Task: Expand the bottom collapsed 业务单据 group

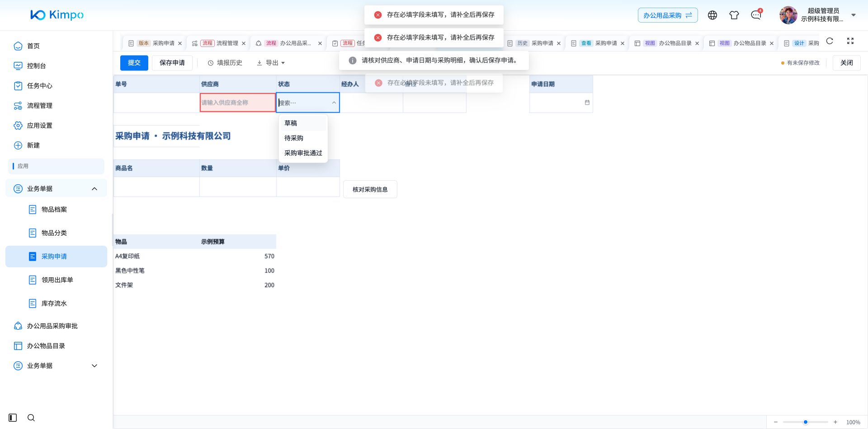Action: coord(94,366)
